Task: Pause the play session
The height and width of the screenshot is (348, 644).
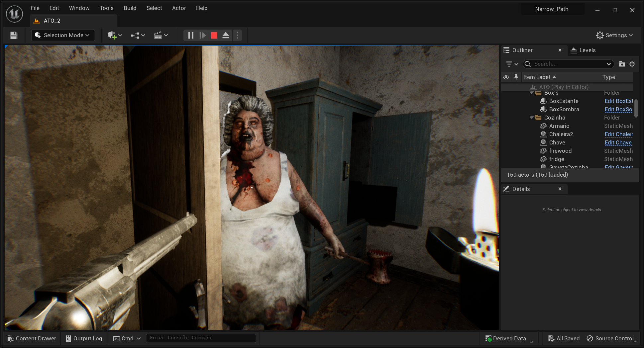Action: (x=191, y=35)
